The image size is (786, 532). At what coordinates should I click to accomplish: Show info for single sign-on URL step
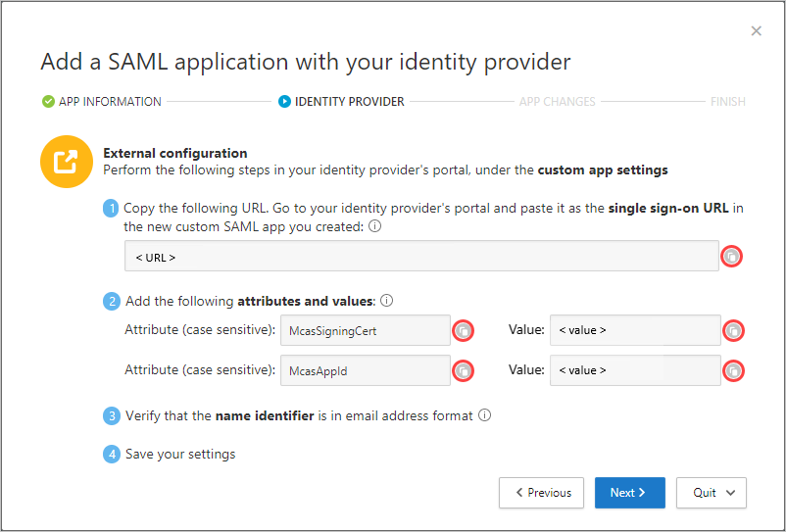(x=374, y=226)
